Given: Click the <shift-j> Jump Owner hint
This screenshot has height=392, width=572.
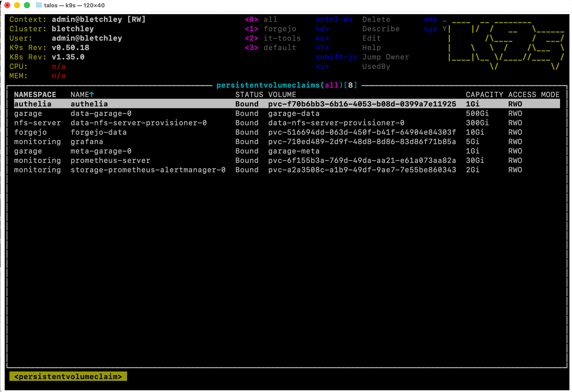Looking at the screenshot, I should pos(362,57).
